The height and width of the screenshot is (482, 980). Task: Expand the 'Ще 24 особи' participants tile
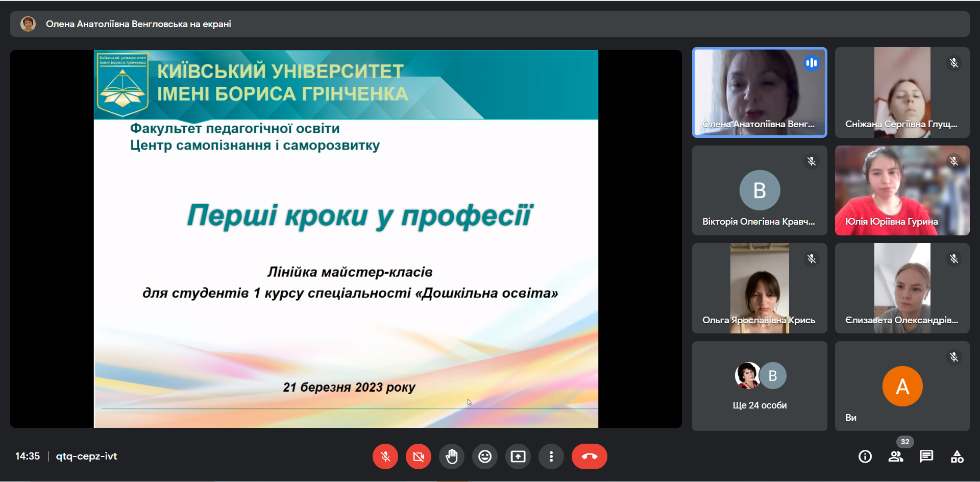pos(759,386)
